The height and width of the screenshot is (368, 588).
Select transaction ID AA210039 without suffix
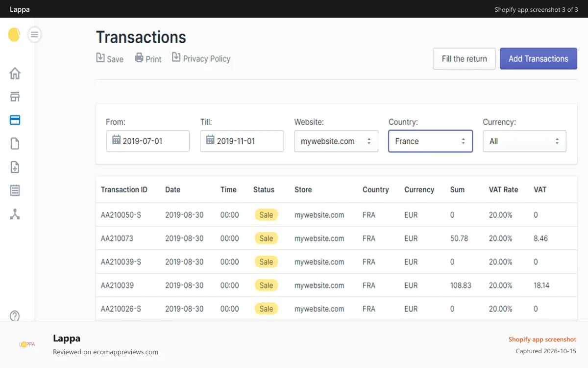click(x=117, y=286)
